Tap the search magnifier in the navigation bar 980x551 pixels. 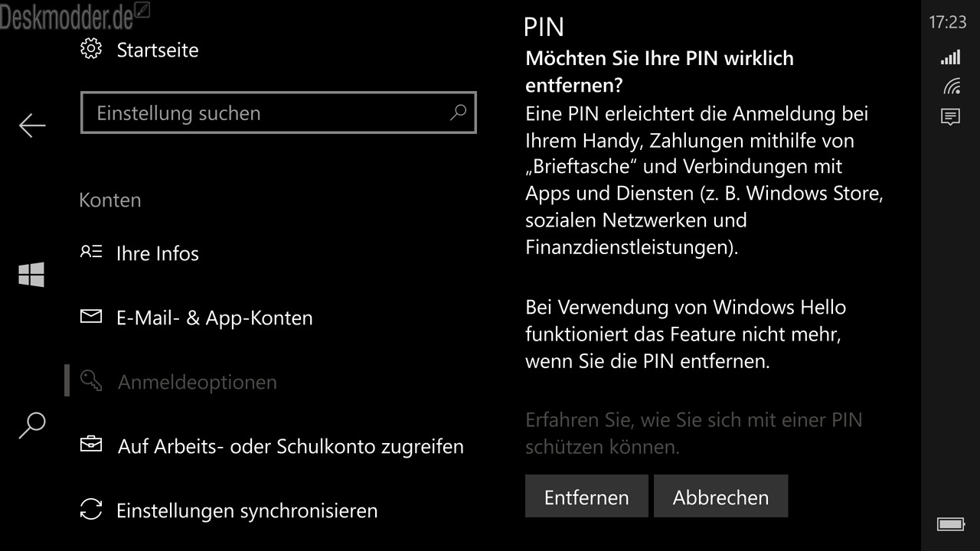pyautogui.click(x=31, y=425)
